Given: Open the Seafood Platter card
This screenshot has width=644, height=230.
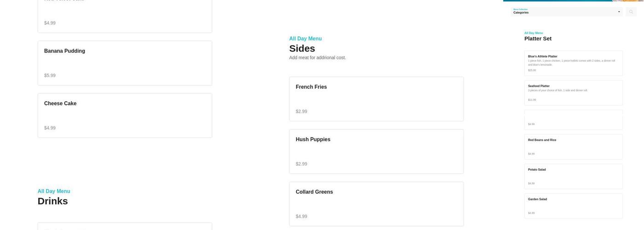Looking at the screenshot, I should click(573, 92).
